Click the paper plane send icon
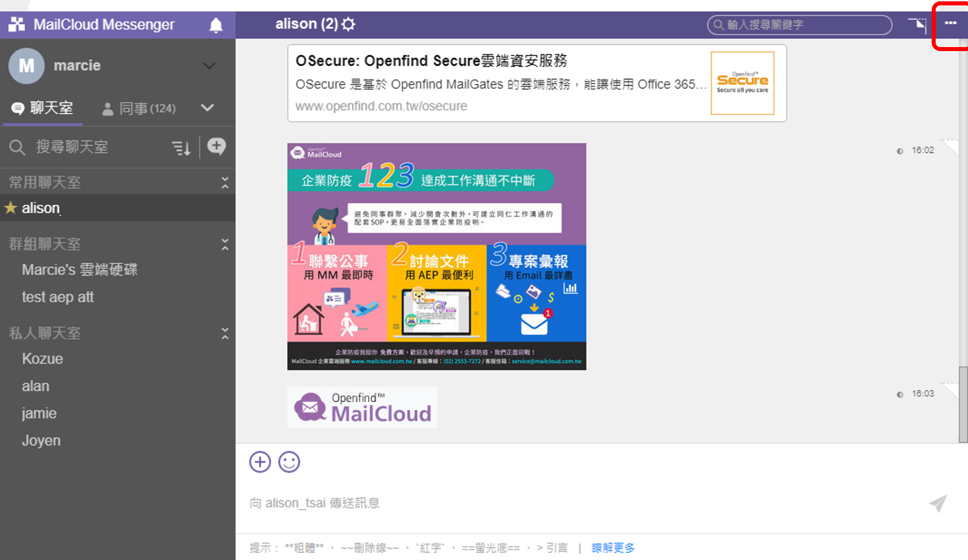Screen dimensions: 968x560 click(x=938, y=504)
